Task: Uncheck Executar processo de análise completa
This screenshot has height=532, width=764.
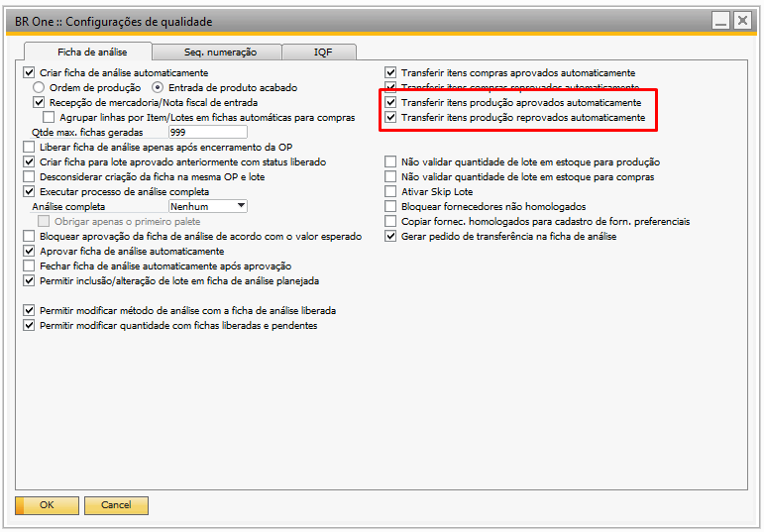Action: 30,191
